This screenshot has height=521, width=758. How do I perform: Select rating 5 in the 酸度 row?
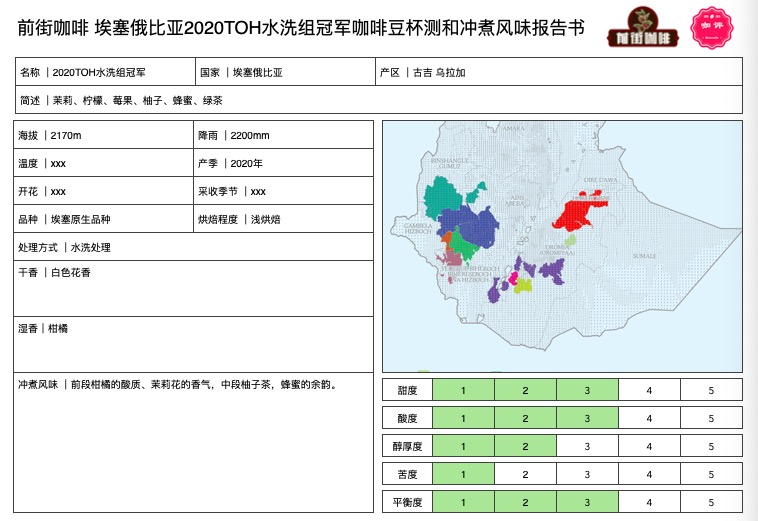coord(711,418)
